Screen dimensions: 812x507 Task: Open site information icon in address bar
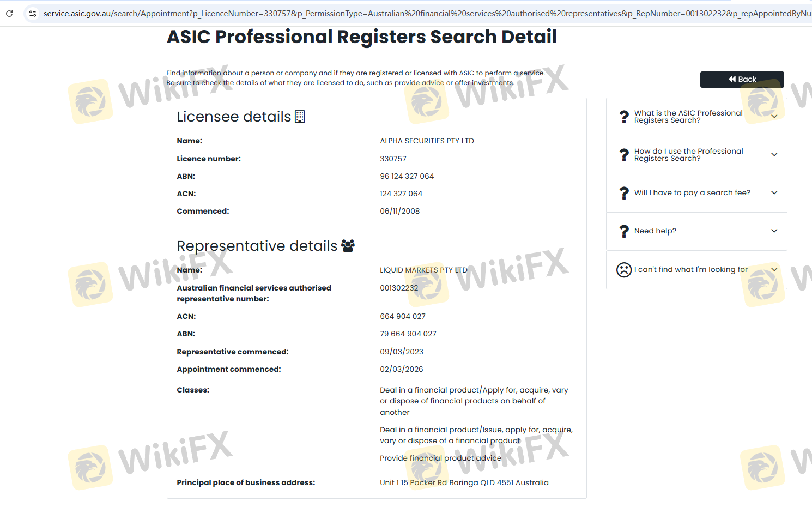tap(33, 14)
